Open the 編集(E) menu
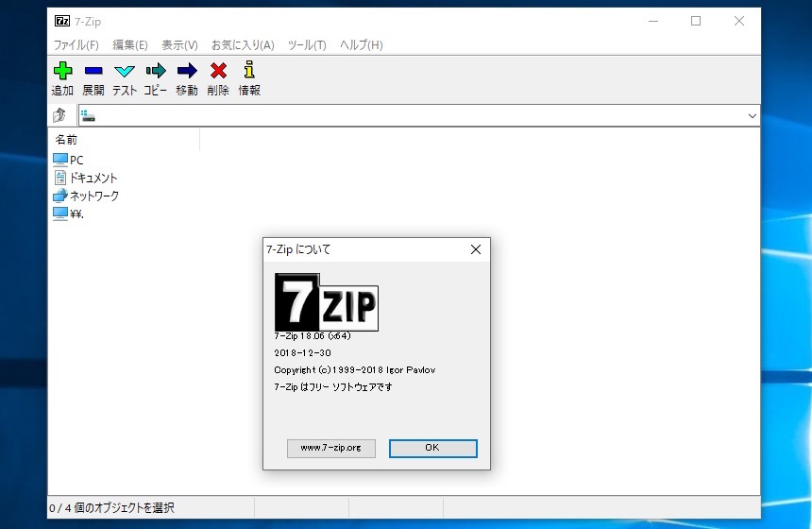 (130, 45)
